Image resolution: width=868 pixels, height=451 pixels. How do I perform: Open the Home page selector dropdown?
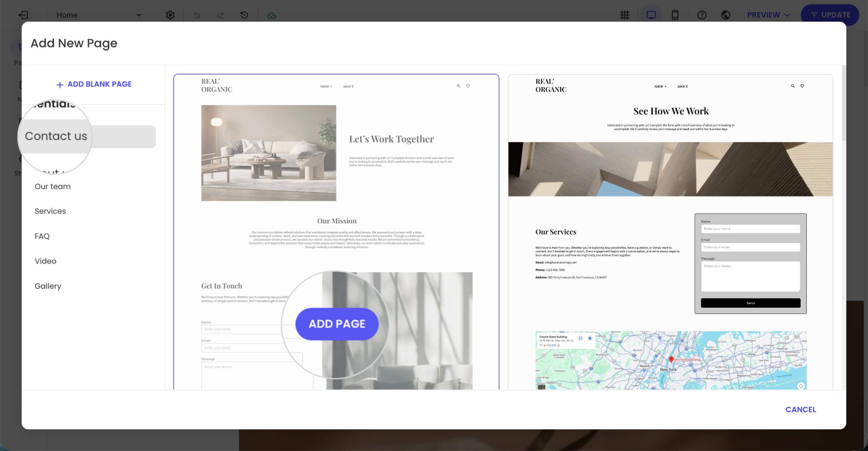pyautogui.click(x=99, y=15)
